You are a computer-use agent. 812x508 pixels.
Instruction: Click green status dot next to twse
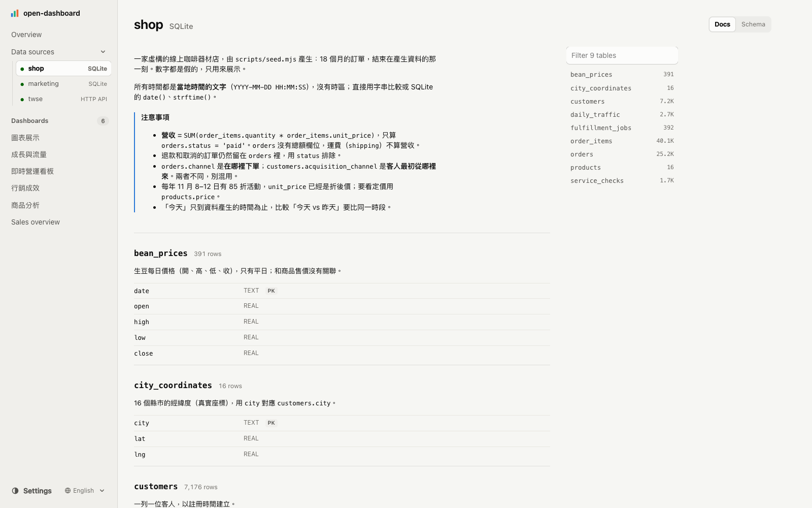(22, 100)
